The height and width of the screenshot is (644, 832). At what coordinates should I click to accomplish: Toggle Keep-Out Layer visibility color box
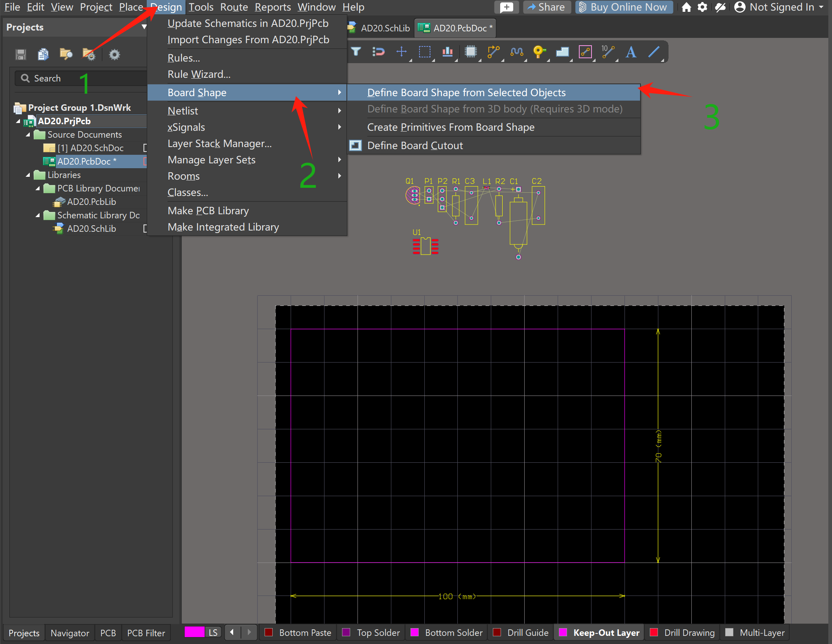click(x=563, y=632)
